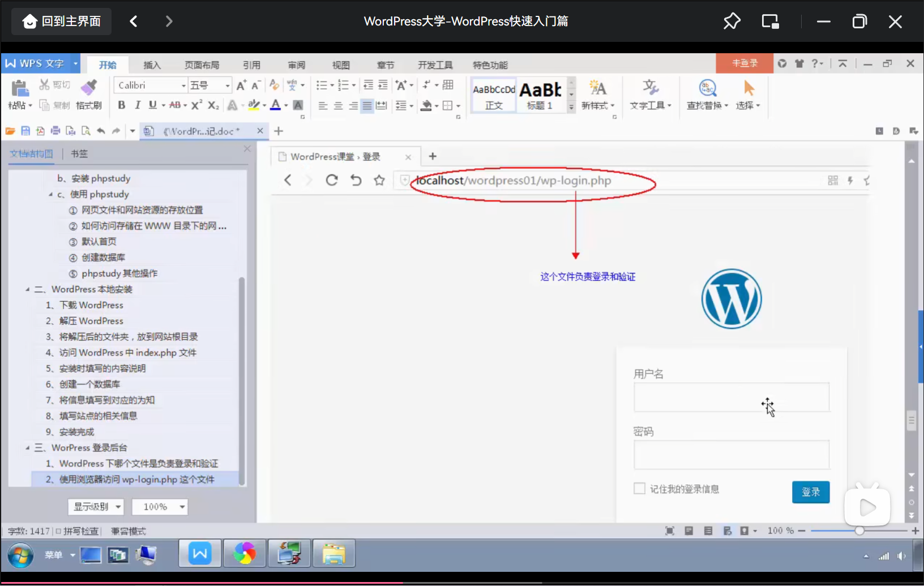The height and width of the screenshot is (586, 924).
Task: Click 回到主界面 button
Action: pyautogui.click(x=62, y=22)
